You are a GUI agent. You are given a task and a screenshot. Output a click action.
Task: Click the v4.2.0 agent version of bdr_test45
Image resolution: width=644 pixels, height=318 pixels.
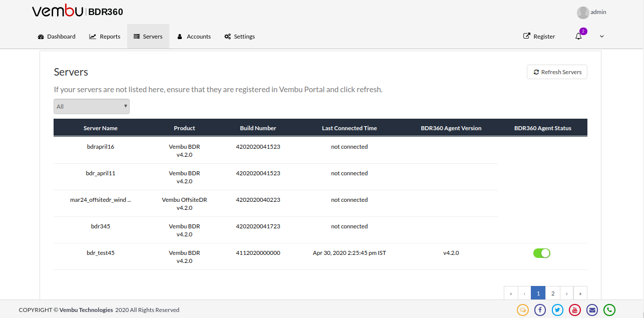(451, 253)
